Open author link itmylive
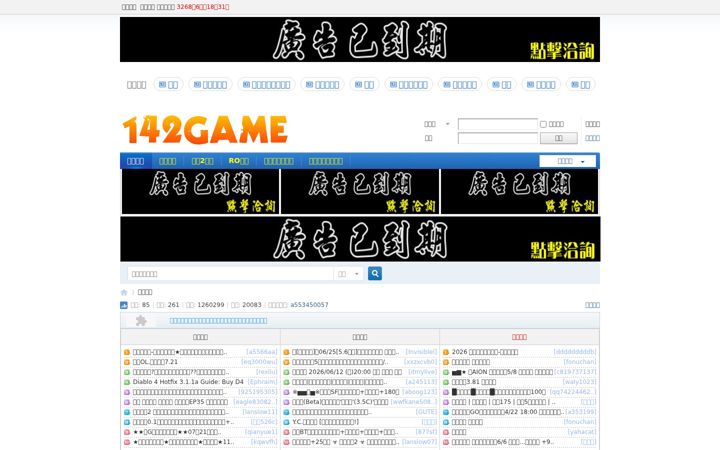The width and height of the screenshot is (720, 450). (422, 372)
